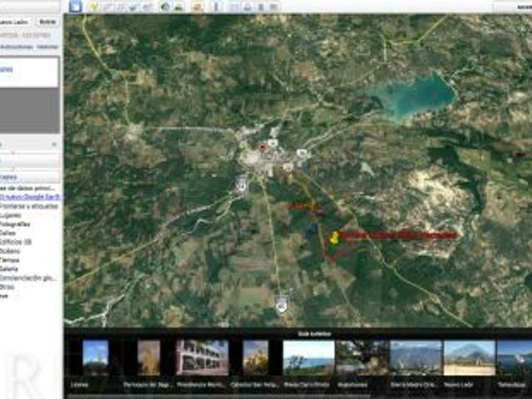Open the historical imagery clock tool
The height and width of the screenshot is (399, 532).
point(165,7)
